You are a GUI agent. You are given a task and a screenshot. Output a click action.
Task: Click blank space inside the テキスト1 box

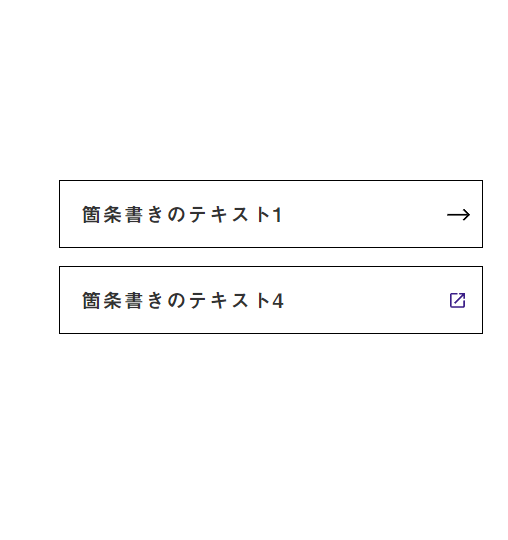pyautogui.click(x=362, y=214)
